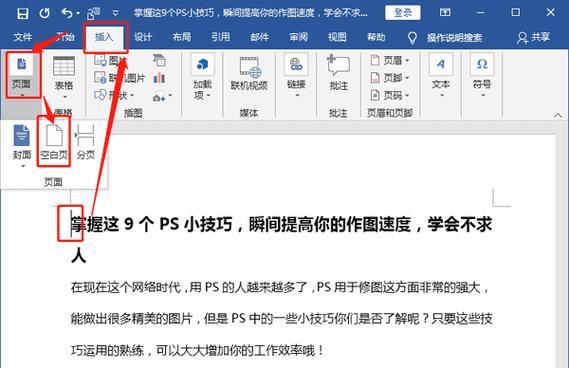569x368 pixels.
Task: Switch to the 布局 tab
Action: pyautogui.click(x=181, y=37)
